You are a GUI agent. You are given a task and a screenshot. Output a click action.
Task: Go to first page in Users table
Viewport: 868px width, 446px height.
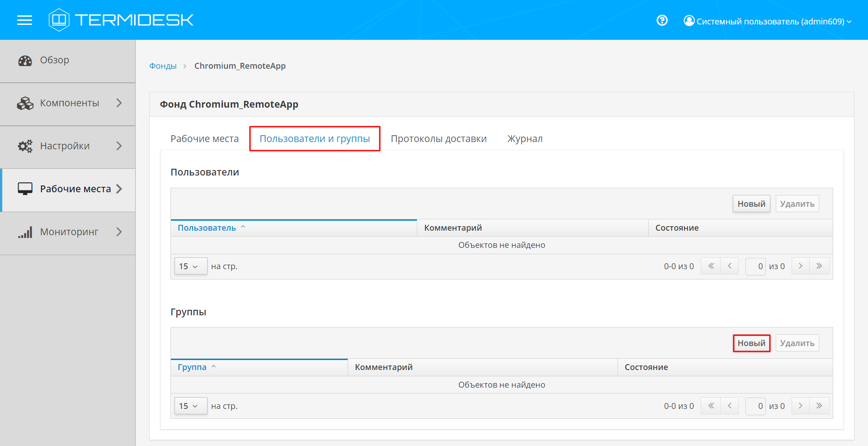(711, 266)
